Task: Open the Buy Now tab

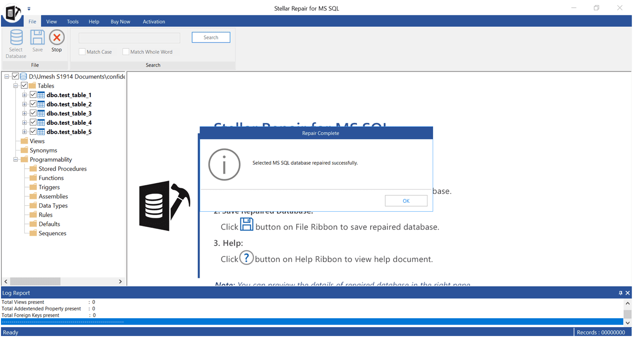Action: tap(121, 22)
